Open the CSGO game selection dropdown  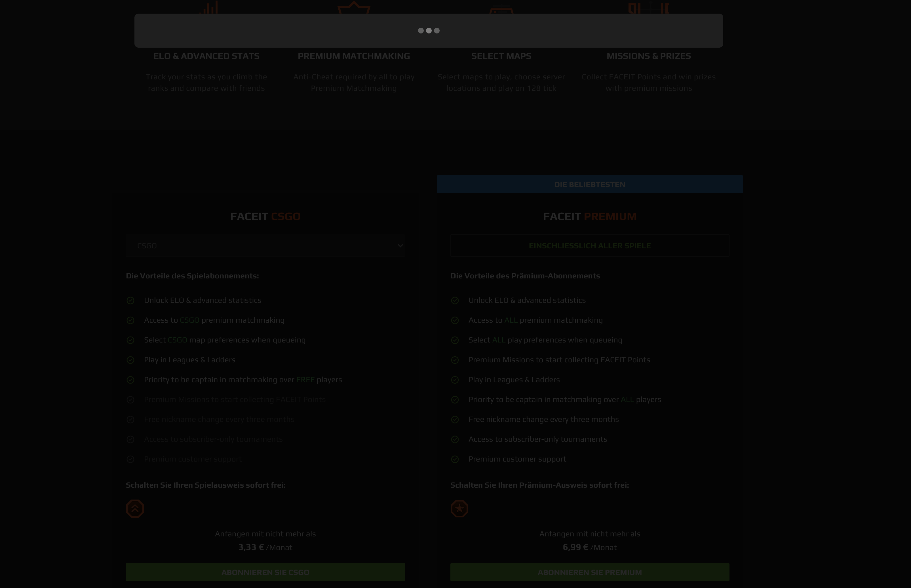[265, 246]
